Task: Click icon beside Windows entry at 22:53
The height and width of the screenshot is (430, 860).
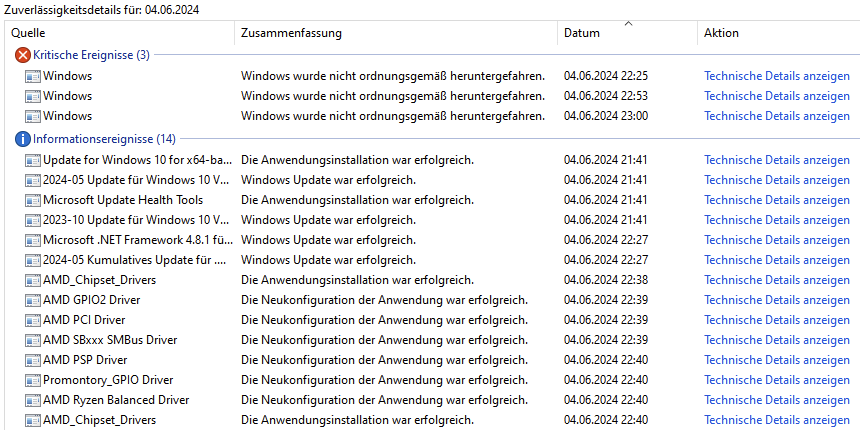Action: point(33,97)
